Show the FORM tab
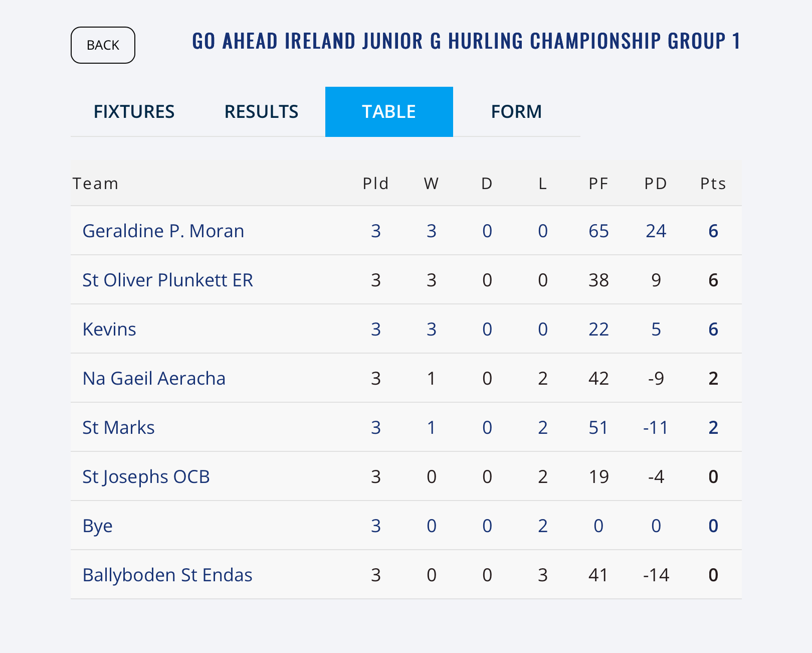 pos(516,111)
